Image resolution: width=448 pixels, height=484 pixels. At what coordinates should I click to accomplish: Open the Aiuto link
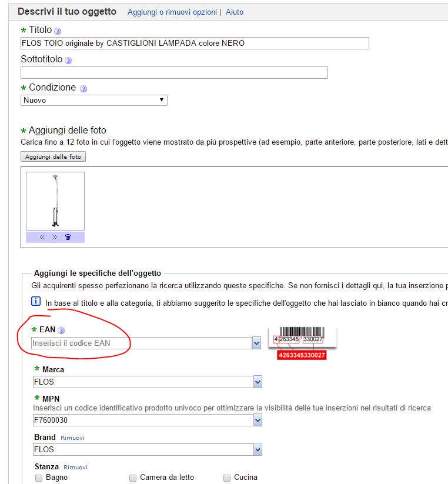pyautogui.click(x=235, y=12)
